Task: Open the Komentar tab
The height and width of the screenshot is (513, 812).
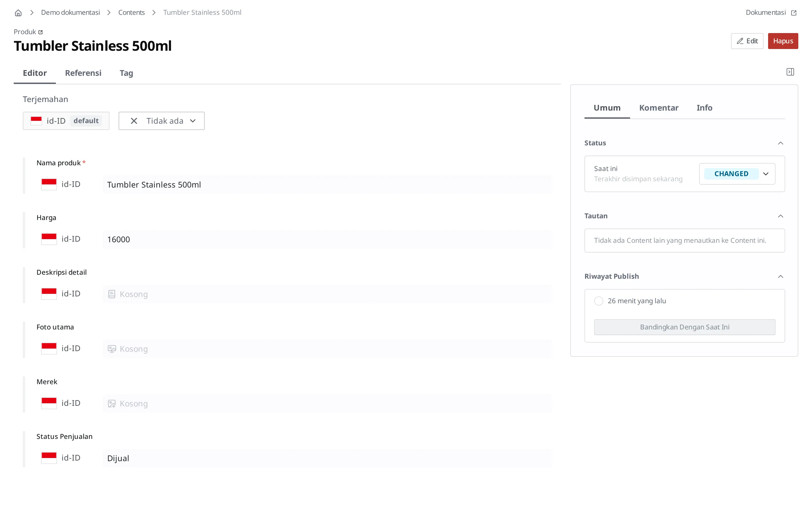Action: click(x=659, y=107)
